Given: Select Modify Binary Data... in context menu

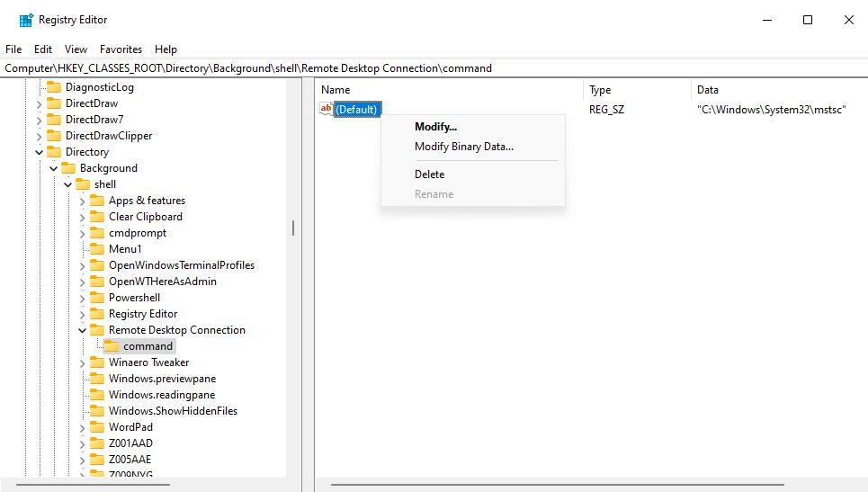Looking at the screenshot, I should (x=463, y=147).
